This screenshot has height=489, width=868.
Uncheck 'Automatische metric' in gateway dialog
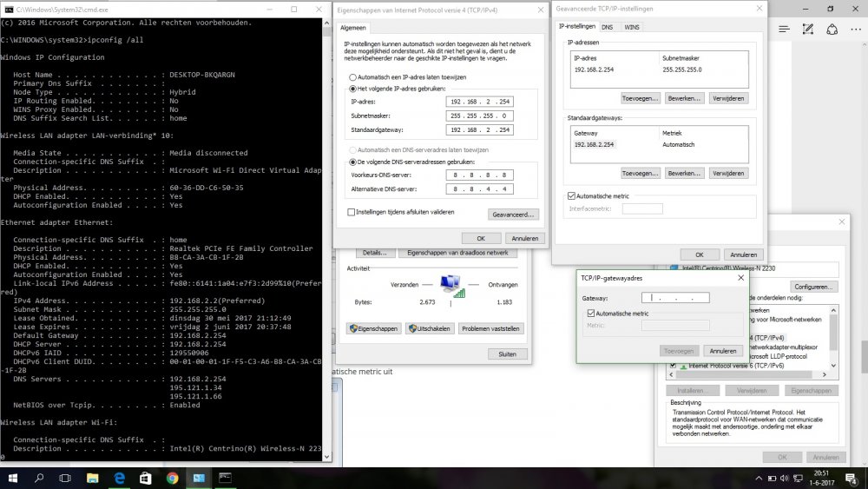pyautogui.click(x=591, y=313)
